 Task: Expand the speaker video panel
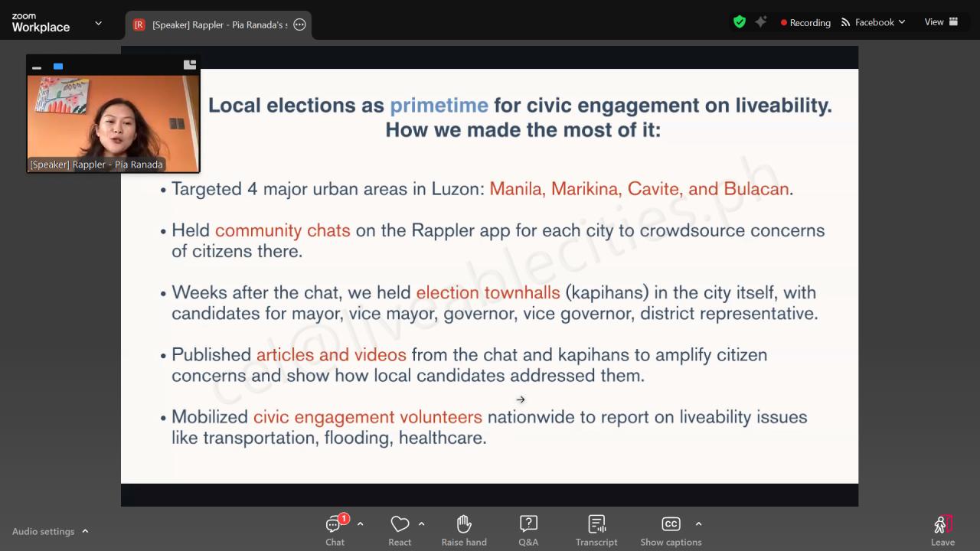tap(190, 65)
